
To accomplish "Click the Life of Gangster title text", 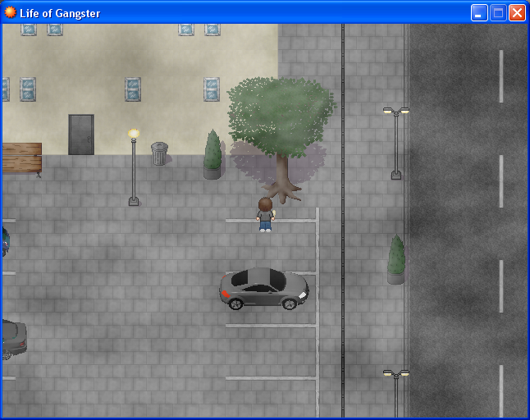I will click(x=60, y=13).
